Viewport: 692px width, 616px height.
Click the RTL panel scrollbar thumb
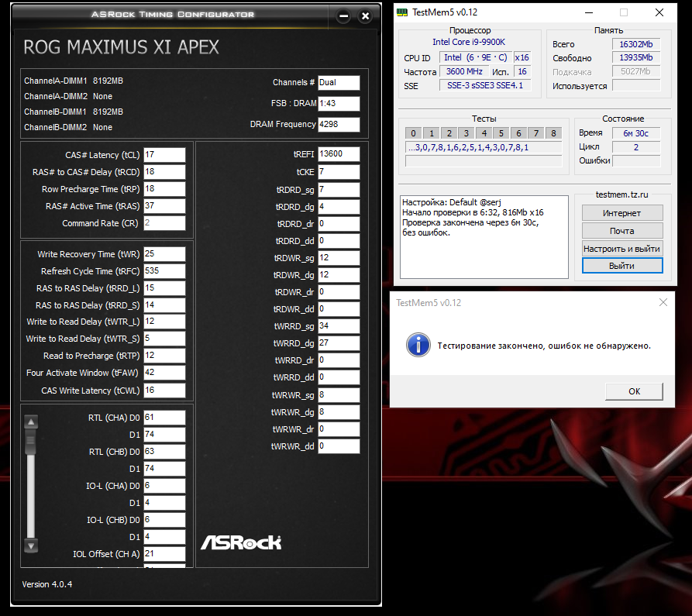[31, 441]
